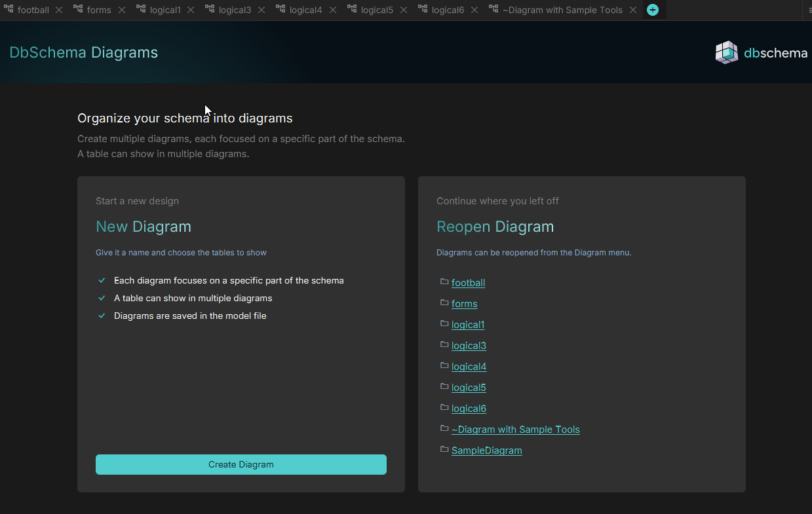Reopen the SampleDiagram link
The height and width of the screenshot is (514, 812).
487,450
